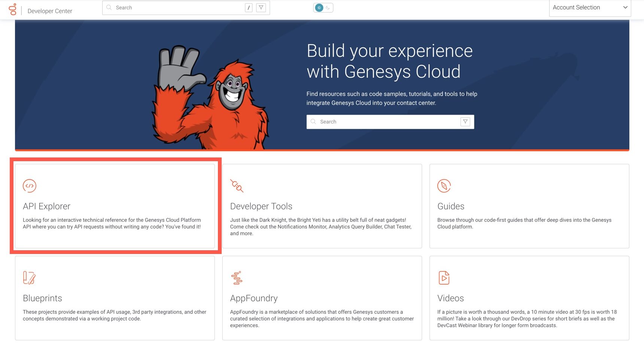Open filter in top search bar

pyautogui.click(x=261, y=7)
